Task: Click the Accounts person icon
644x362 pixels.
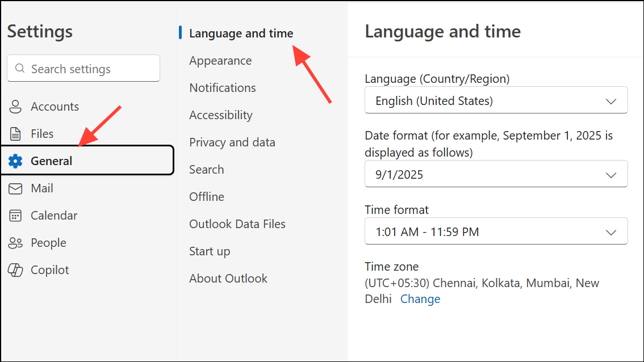Action: (15, 107)
